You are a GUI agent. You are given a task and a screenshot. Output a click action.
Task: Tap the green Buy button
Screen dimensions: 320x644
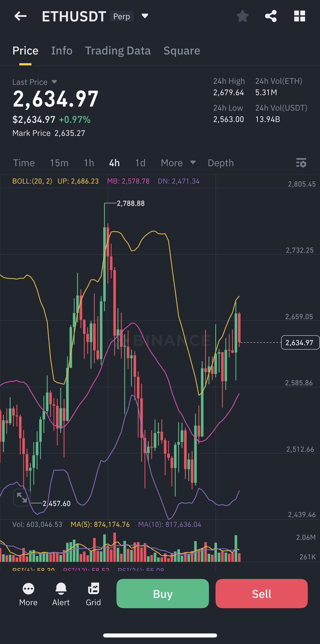[163, 593]
